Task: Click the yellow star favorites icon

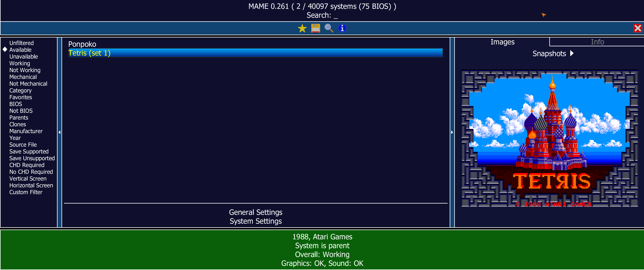Action: tap(302, 28)
